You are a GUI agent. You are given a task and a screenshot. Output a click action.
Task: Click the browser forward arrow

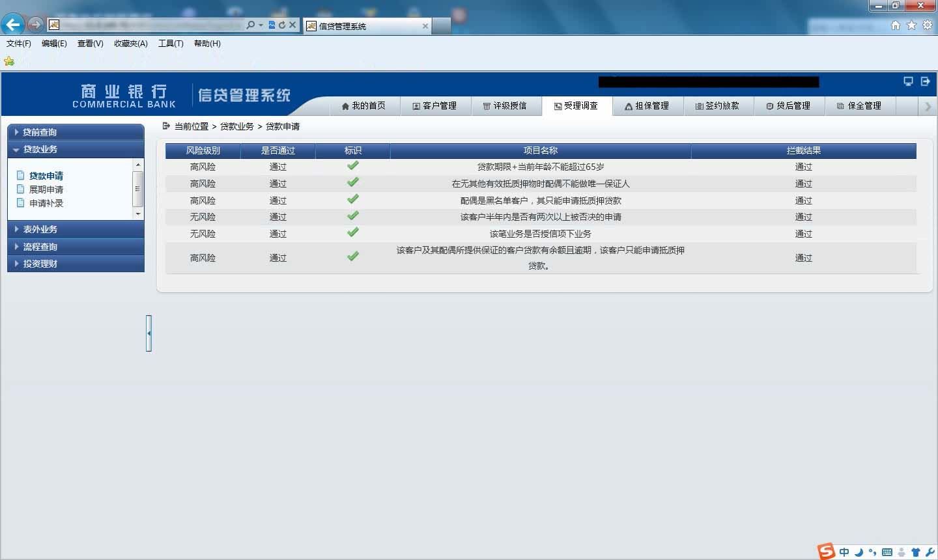point(35,25)
